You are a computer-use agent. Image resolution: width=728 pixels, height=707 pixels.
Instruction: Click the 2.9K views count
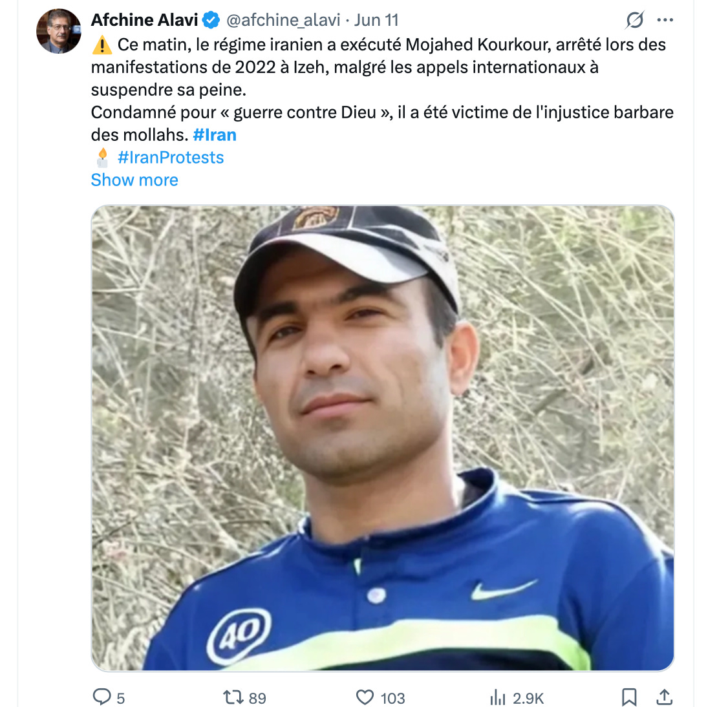click(528, 698)
